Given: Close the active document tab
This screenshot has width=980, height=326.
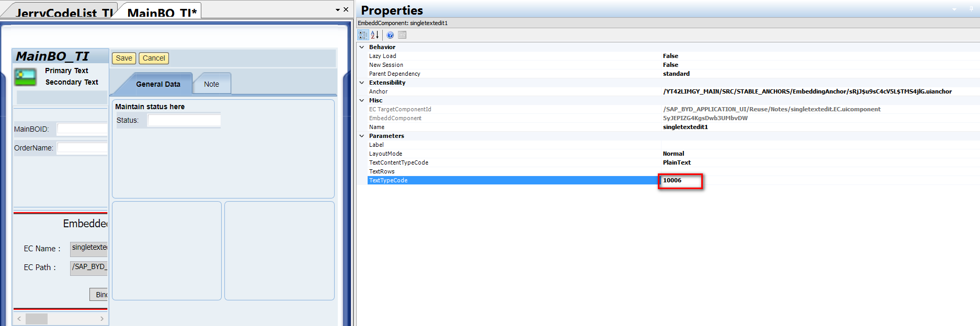Looking at the screenshot, I should tap(346, 9).
